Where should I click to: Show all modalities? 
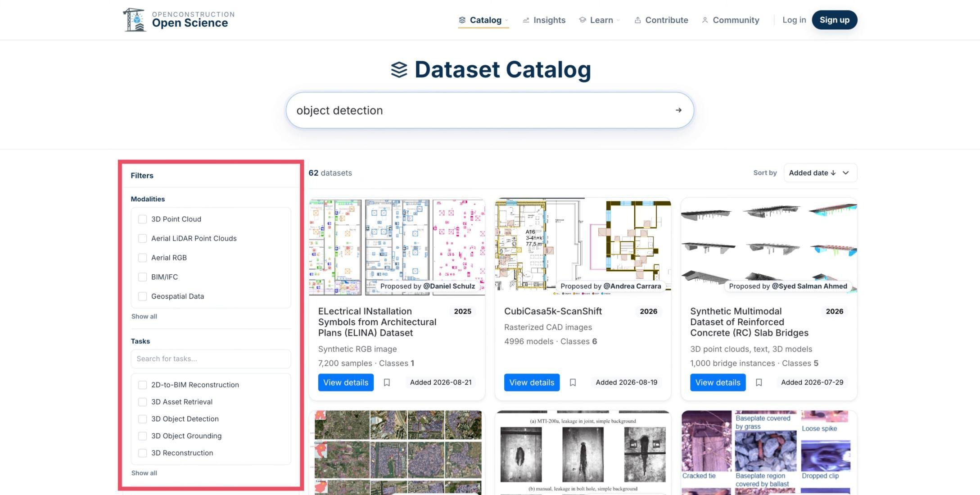click(x=144, y=316)
